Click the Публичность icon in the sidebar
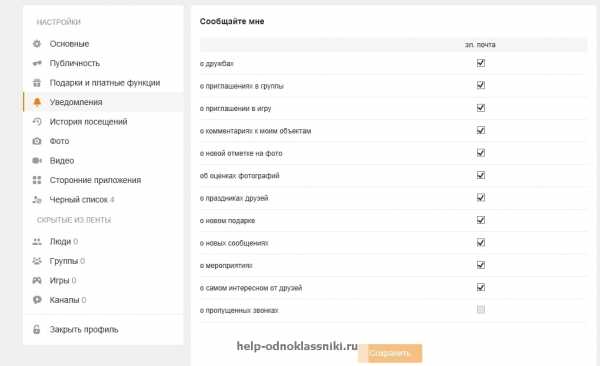 coord(37,63)
